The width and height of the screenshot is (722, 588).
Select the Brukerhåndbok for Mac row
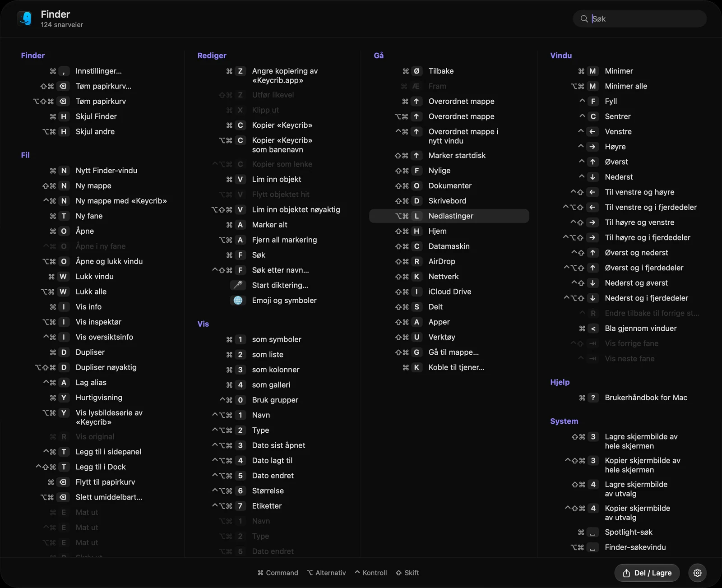[x=625, y=398]
